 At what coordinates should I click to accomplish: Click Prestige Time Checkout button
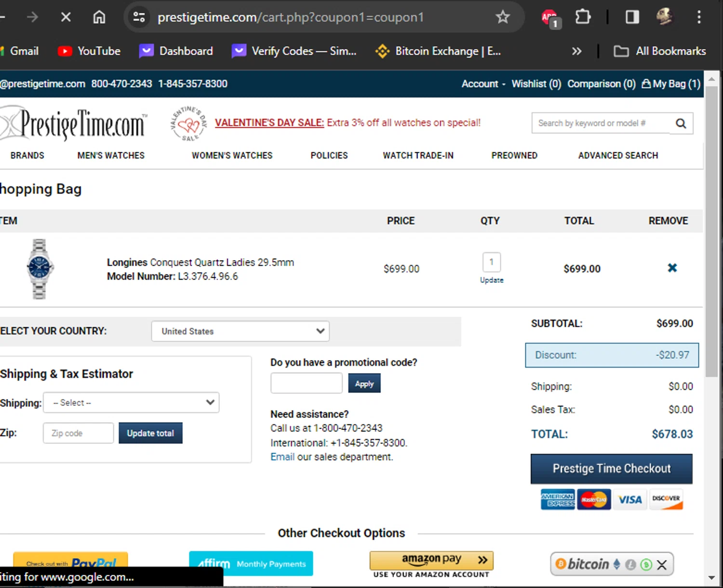[x=612, y=468]
